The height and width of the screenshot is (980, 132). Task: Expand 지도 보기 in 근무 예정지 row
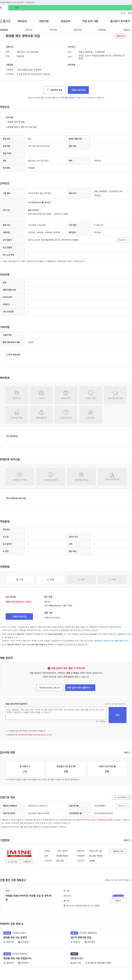123,240
